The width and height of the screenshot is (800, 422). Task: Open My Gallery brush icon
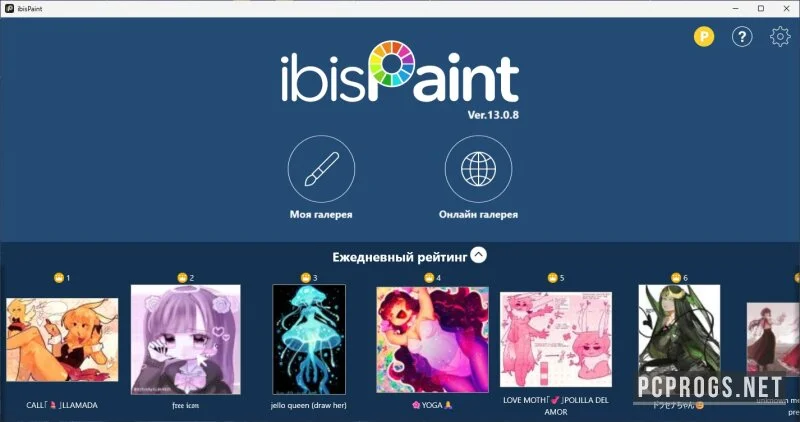click(321, 169)
